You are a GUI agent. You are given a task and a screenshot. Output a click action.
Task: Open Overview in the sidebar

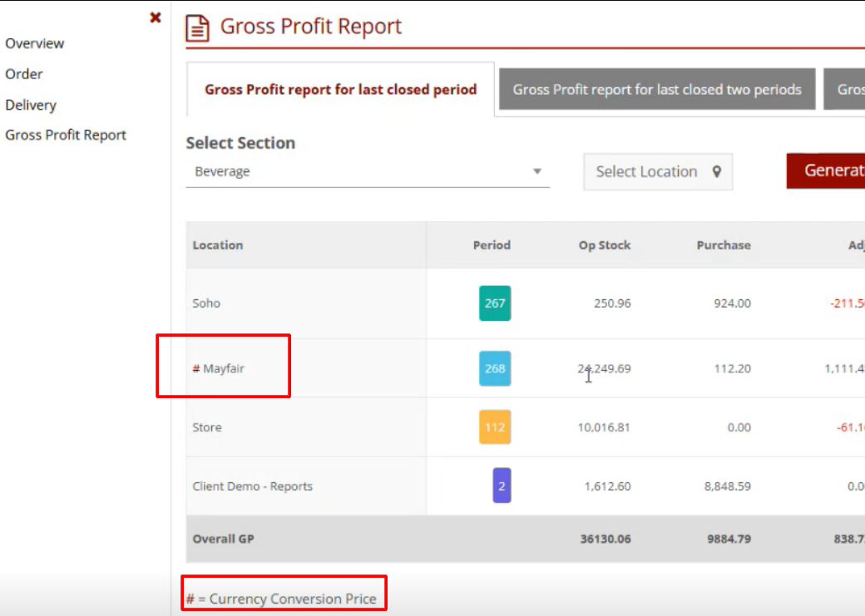pos(35,43)
